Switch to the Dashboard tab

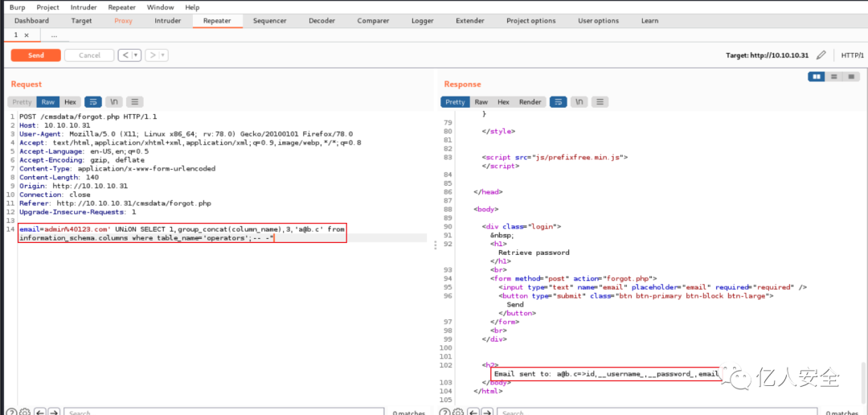(31, 20)
